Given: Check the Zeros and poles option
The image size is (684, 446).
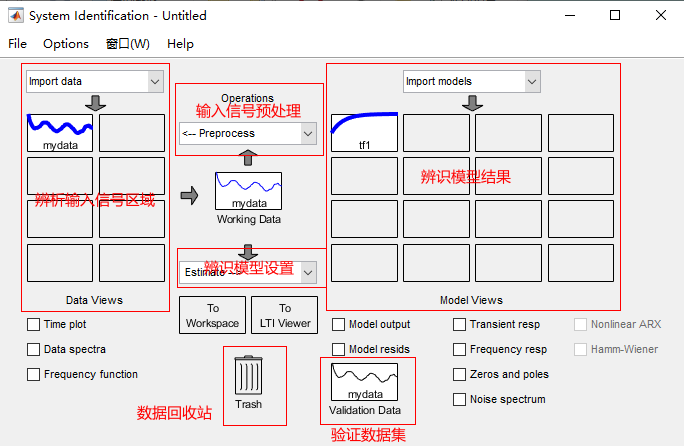Looking at the screenshot, I should pos(460,375).
